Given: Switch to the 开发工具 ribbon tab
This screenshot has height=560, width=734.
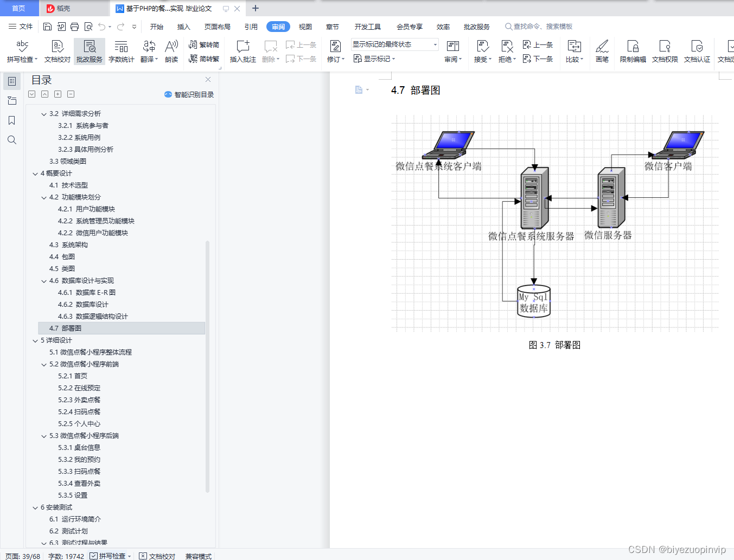Looking at the screenshot, I should (368, 27).
